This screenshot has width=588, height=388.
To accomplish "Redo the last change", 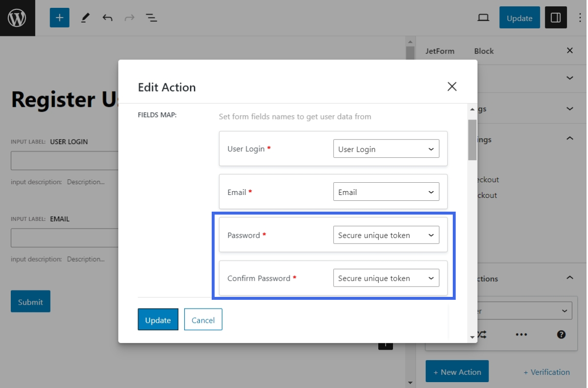I will tap(129, 18).
